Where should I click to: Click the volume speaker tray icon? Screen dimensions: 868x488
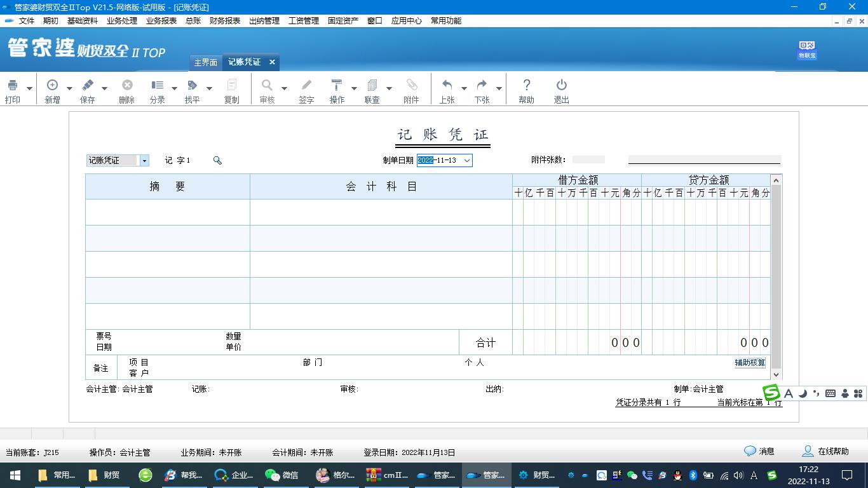pos(738,475)
